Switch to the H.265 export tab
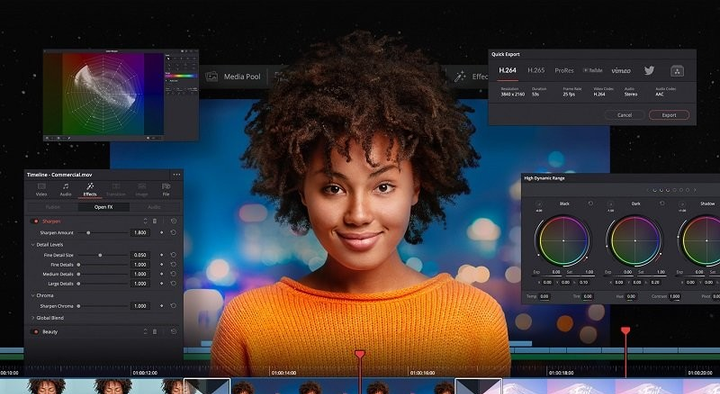The height and width of the screenshot is (394, 720). click(536, 70)
